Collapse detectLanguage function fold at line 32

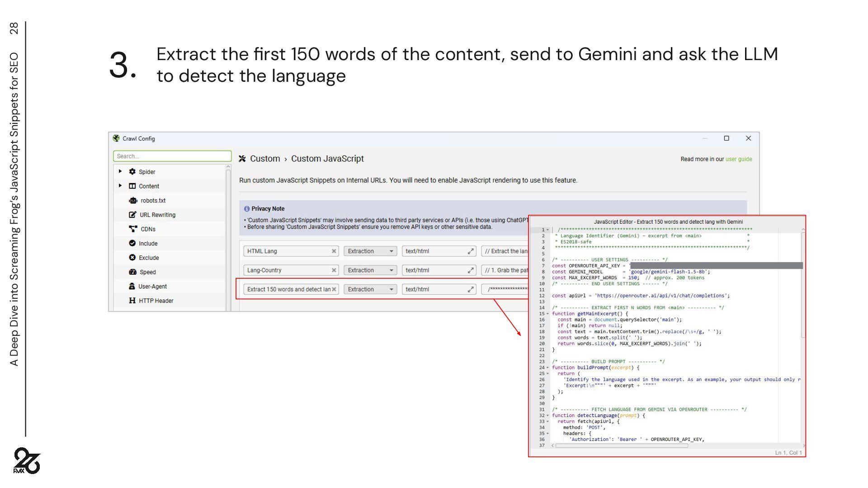click(x=547, y=416)
